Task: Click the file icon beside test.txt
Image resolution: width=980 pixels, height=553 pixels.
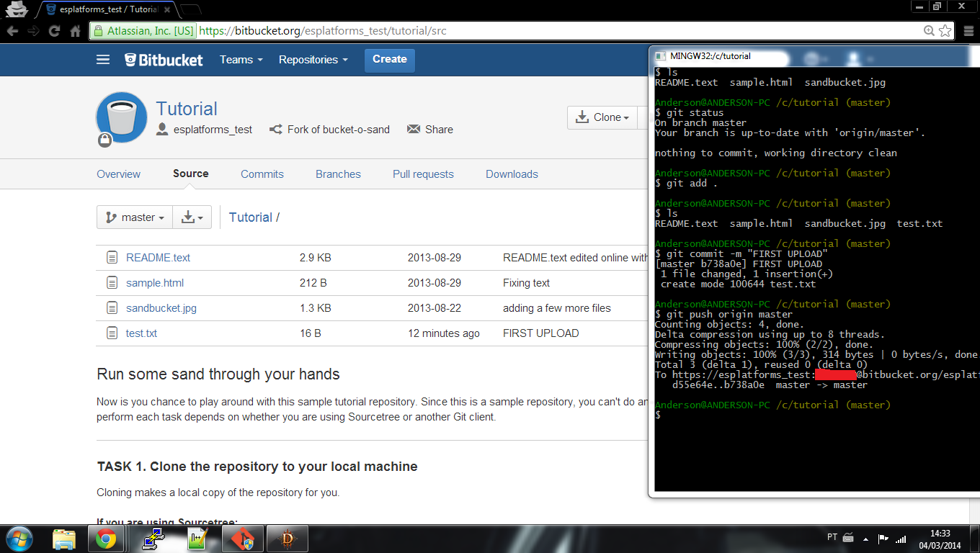Action: [x=112, y=333]
